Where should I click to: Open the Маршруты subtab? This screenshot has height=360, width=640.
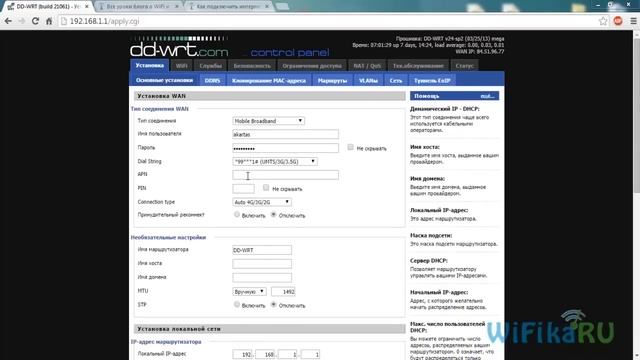point(332,80)
